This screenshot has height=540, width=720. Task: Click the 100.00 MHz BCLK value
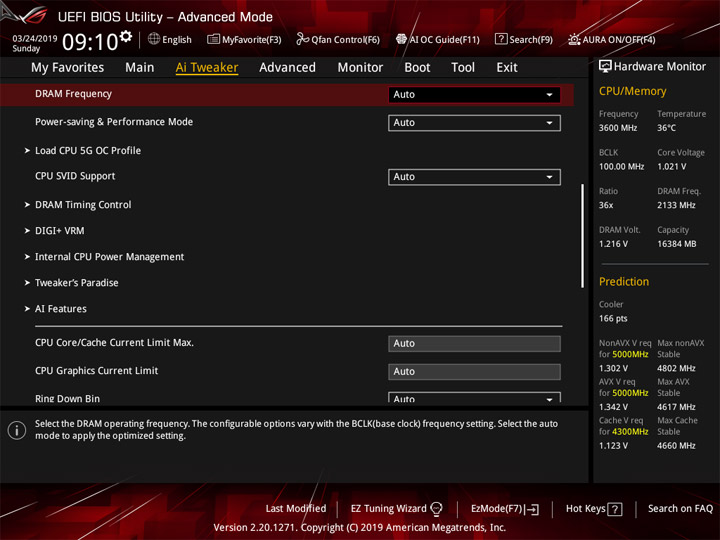pos(621,166)
